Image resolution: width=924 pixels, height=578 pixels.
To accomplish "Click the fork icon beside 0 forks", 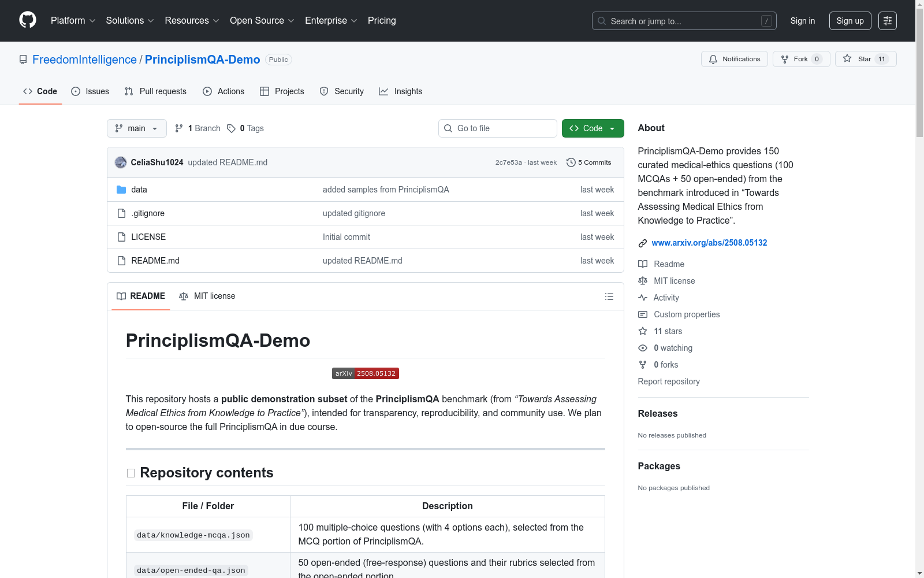I will coord(643,365).
